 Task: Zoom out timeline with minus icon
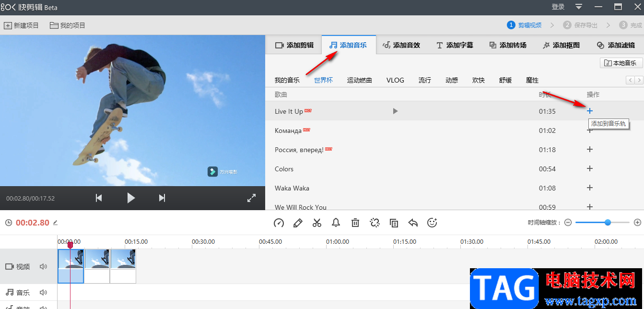(568, 223)
